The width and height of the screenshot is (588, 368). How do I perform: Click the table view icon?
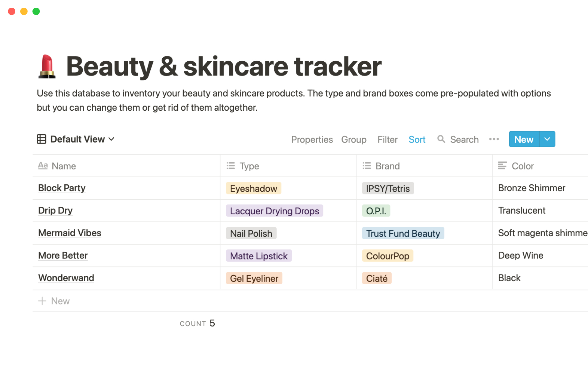pyautogui.click(x=41, y=139)
